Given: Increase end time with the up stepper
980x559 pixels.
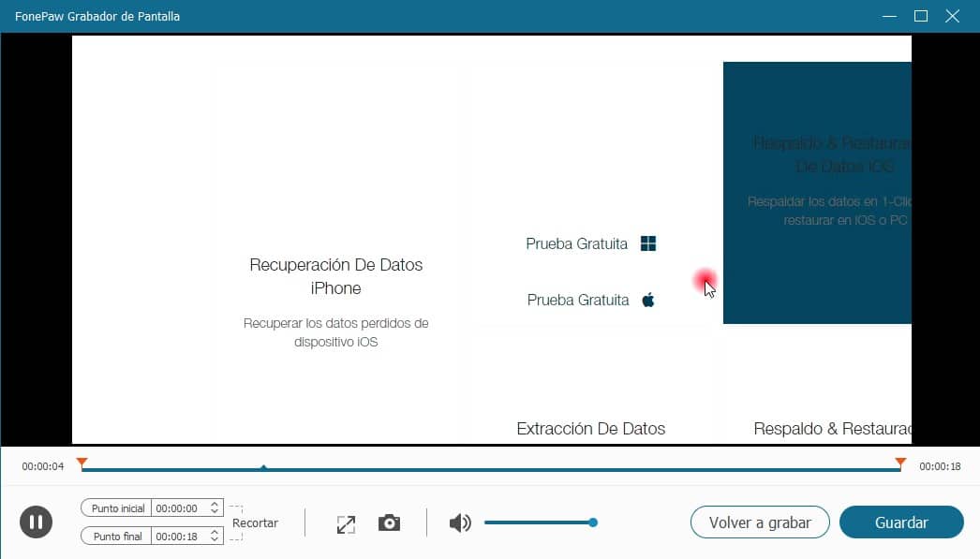Looking at the screenshot, I should (215, 532).
